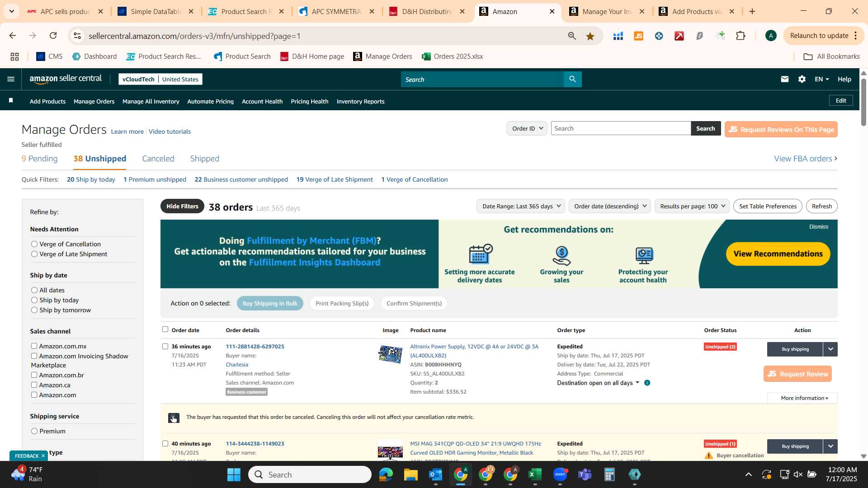Open the Seller Central hamburger menu
This screenshot has height=488, width=868.
(x=11, y=80)
